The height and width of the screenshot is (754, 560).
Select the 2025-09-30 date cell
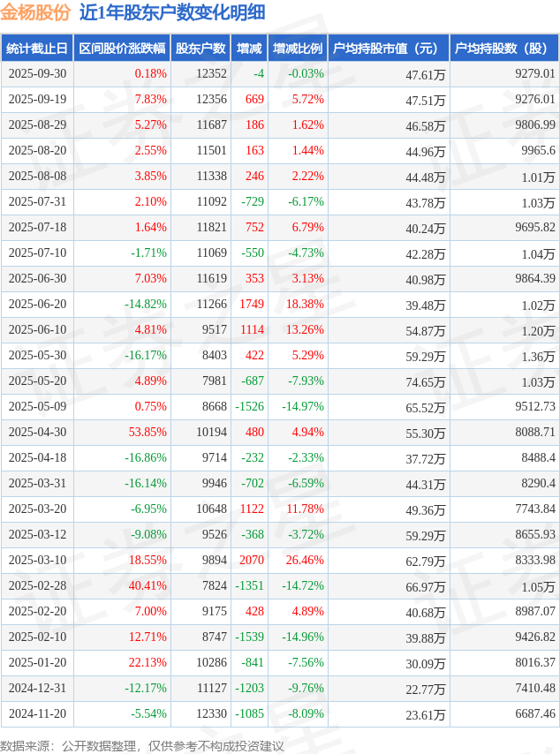pos(37,74)
